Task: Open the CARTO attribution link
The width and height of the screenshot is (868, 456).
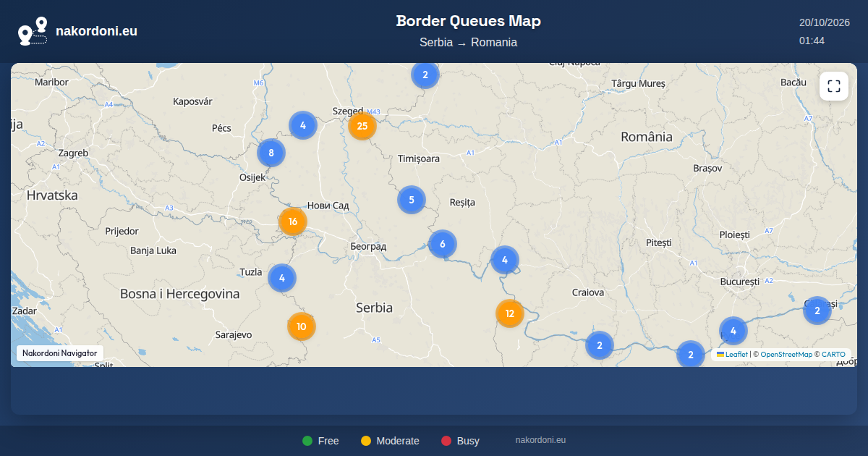Action: (x=833, y=355)
